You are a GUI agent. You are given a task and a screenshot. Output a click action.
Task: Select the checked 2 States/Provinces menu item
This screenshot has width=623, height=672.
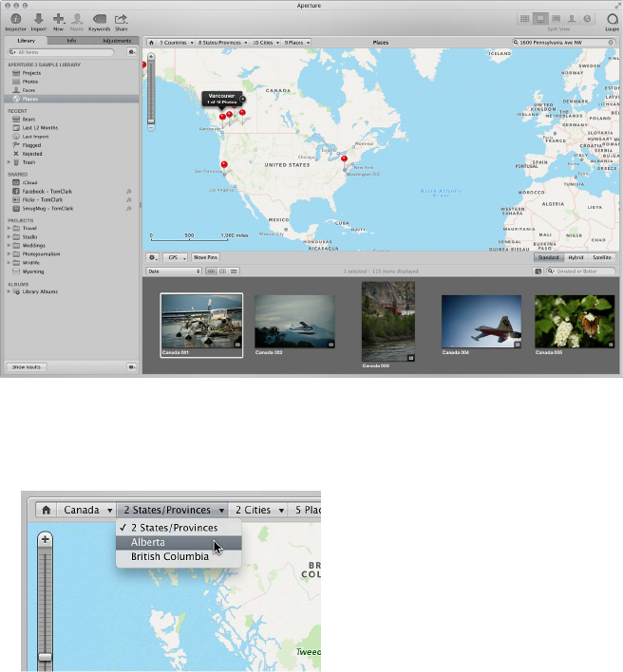point(179,528)
